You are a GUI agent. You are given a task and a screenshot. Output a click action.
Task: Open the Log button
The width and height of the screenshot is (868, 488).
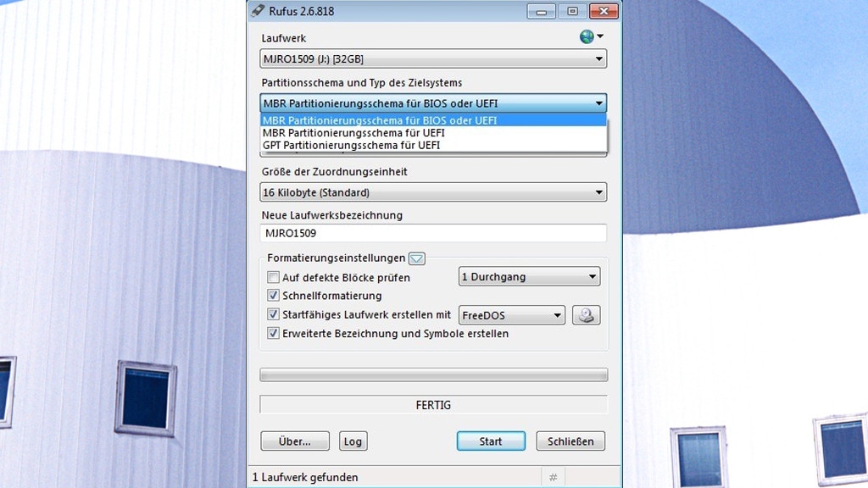(353, 441)
